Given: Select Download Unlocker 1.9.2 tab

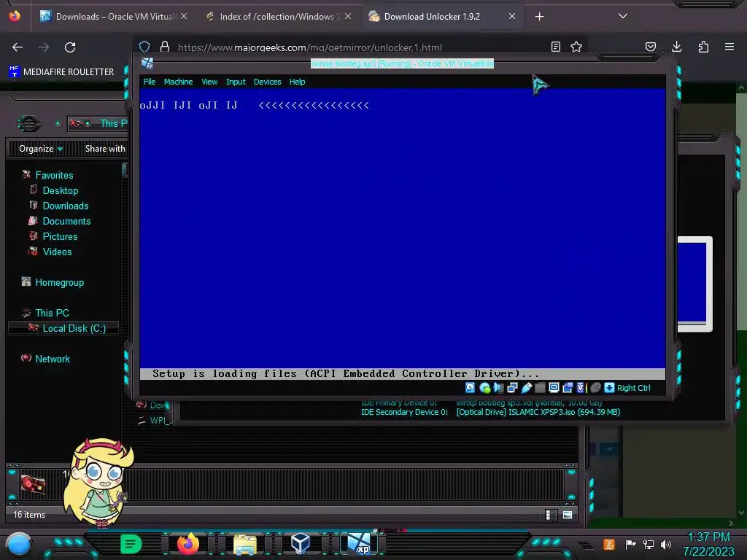Looking at the screenshot, I should point(442,17).
